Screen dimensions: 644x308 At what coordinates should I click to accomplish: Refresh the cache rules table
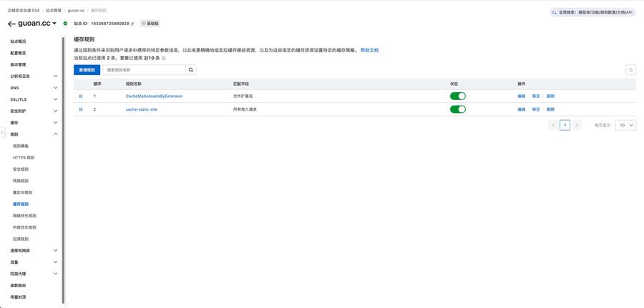(x=631, y=70)
